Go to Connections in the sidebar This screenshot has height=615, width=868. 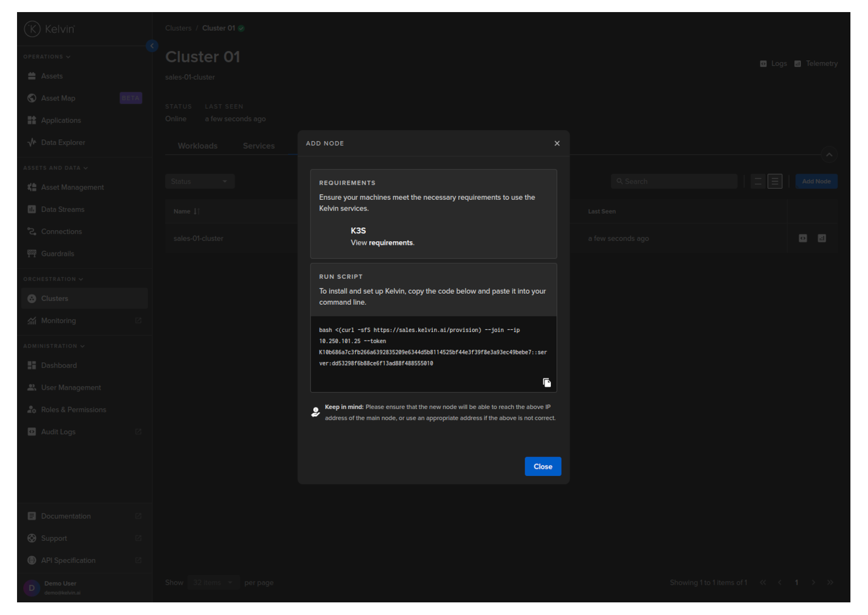tap(61, 232)
